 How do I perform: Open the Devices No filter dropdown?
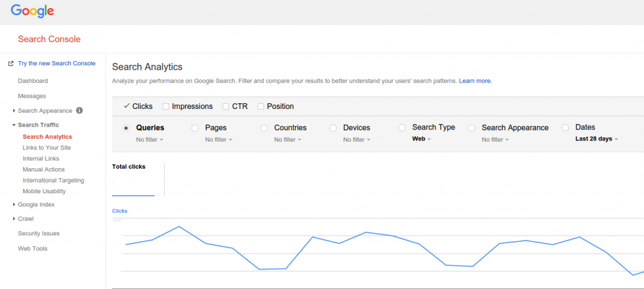coord(357,140)
